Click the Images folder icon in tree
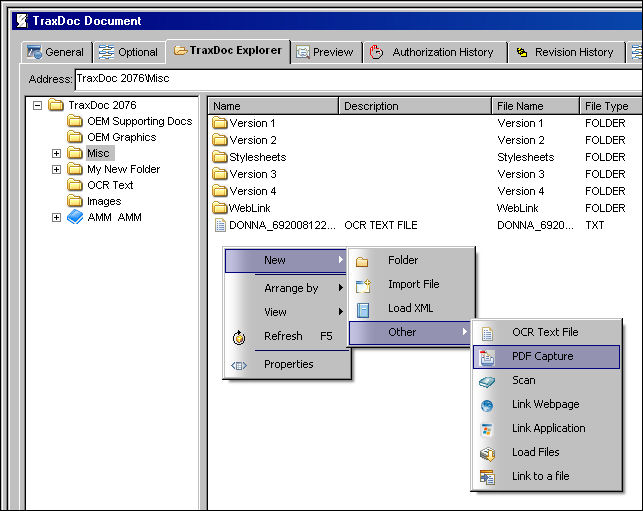 click(x=75, y=201)
